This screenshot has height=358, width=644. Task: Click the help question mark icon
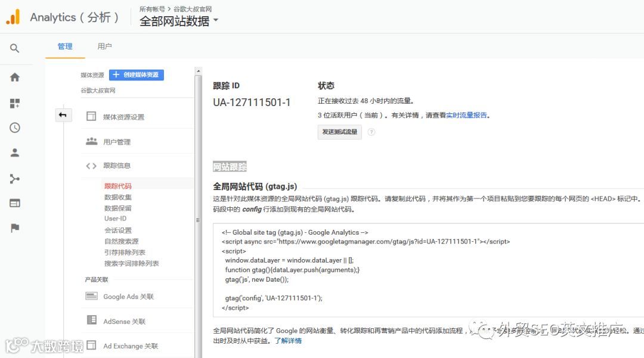pos(371,132)
